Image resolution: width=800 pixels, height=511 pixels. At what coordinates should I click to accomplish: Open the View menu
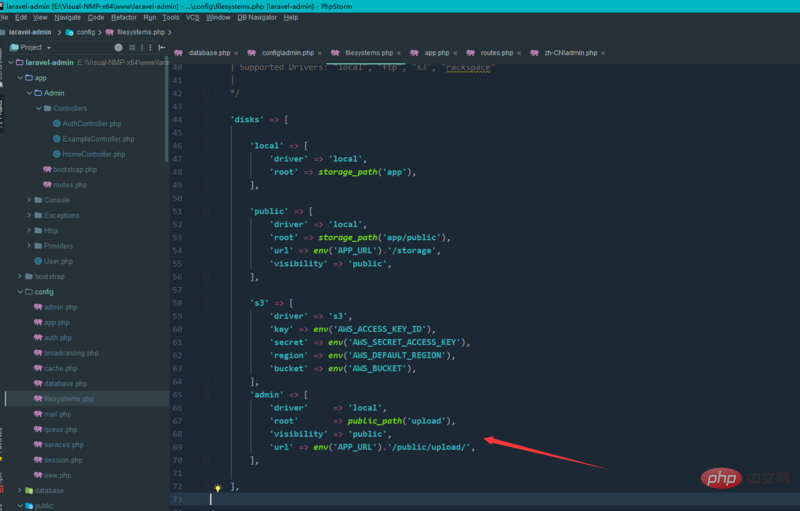[x=40, y=17]
